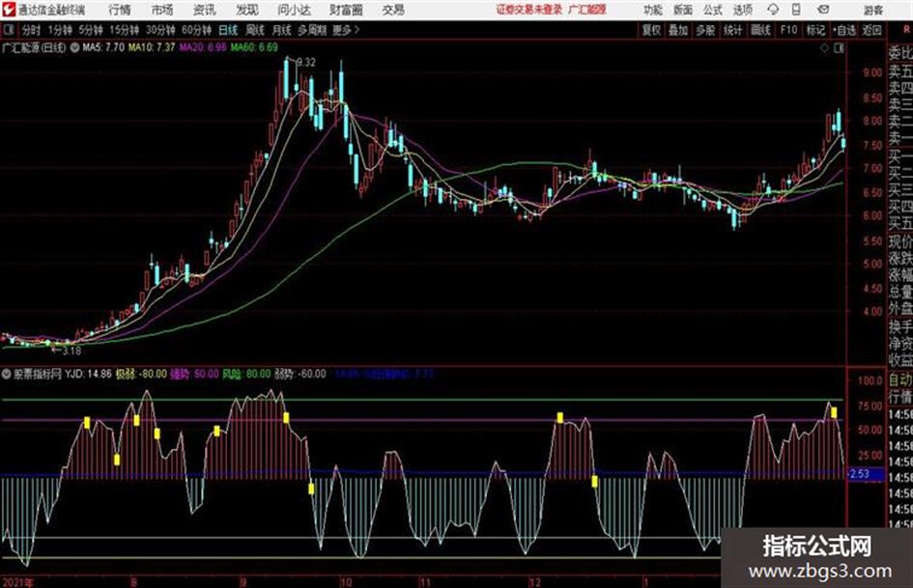Click the 游客 user label
Viewport: 913px width, 588px height.
coord(873,10)
